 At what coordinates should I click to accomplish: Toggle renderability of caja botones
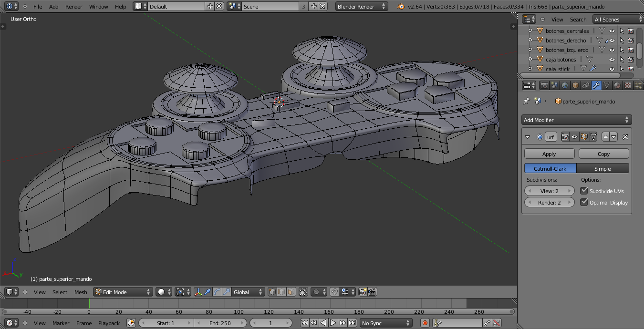[631, 60]
